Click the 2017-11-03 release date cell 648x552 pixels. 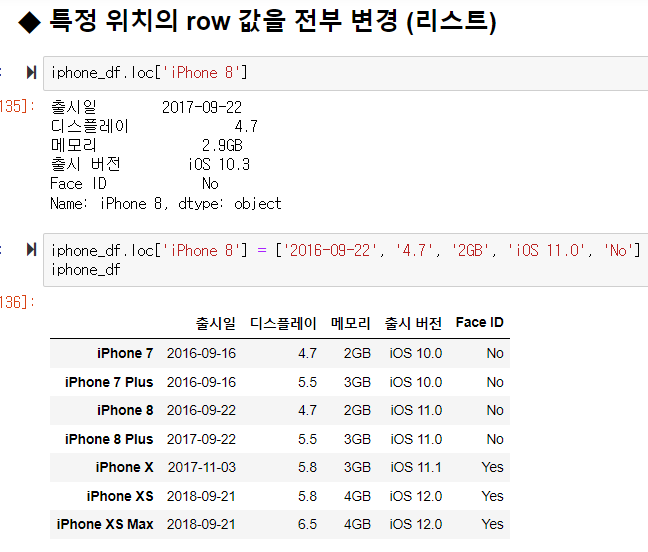pos(202,467)
